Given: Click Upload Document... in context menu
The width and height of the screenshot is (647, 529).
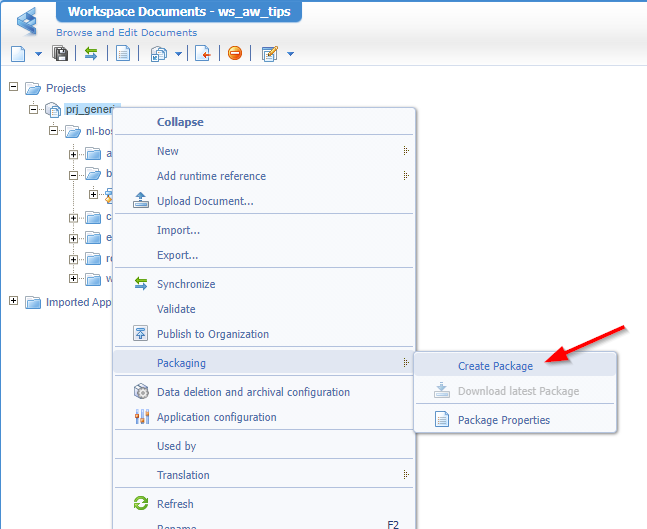Looking at the screenshot, I should coord(204,201).
